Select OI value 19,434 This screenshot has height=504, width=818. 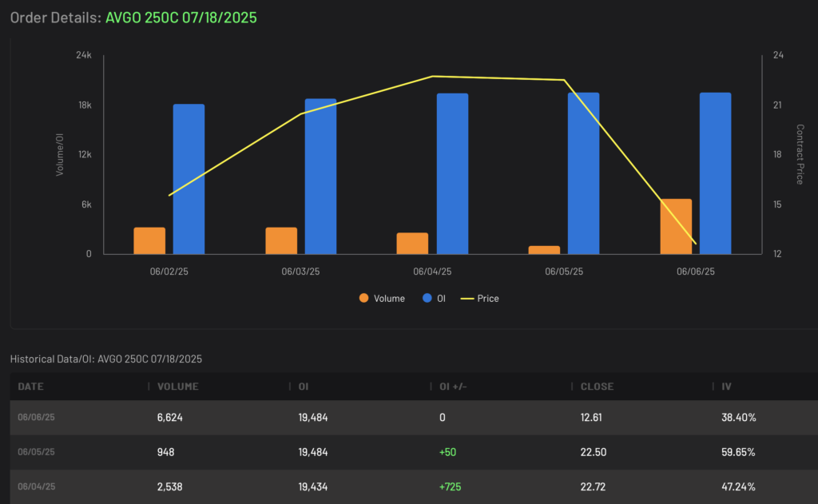[313, 486]
